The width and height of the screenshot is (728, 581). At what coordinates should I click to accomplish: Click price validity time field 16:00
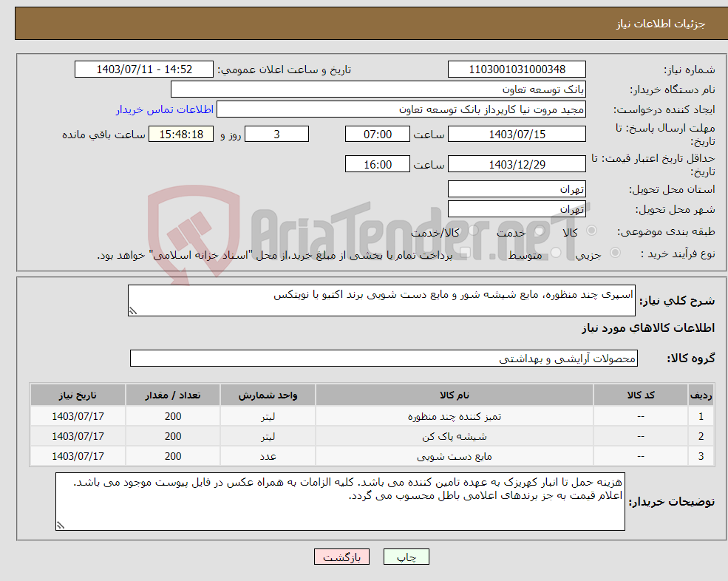tap(378, 164)
